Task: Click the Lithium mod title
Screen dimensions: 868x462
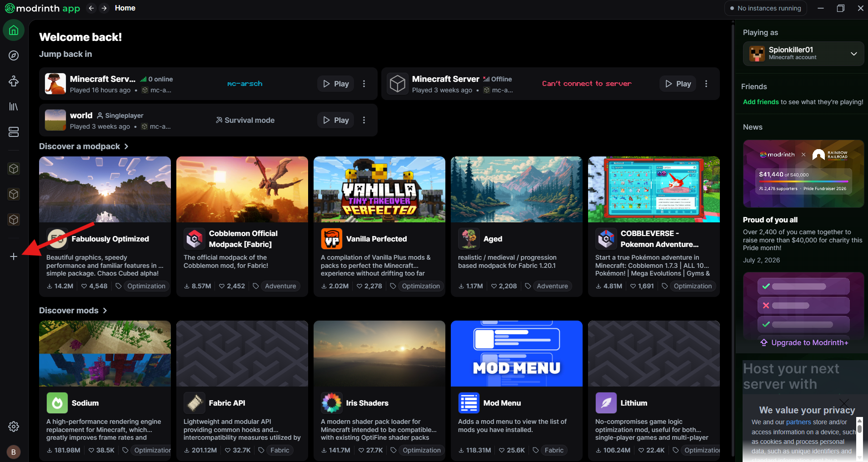Action: click(634, 403)
